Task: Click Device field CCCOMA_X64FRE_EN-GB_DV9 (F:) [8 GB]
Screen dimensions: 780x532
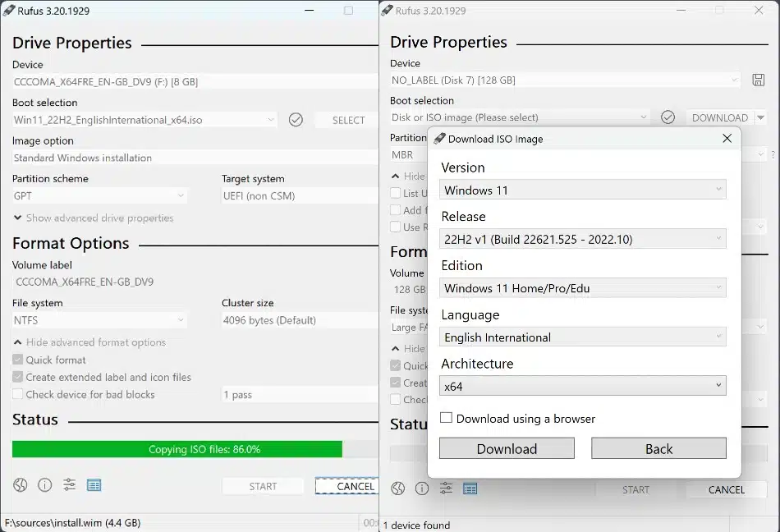Action: 195,82
